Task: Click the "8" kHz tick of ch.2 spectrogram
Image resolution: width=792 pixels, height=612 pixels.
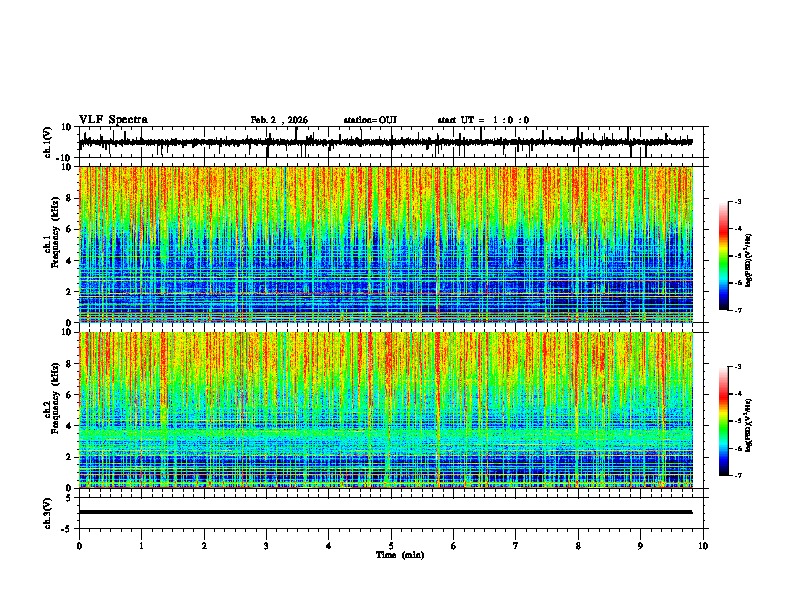Action: (x=70, y=364)
